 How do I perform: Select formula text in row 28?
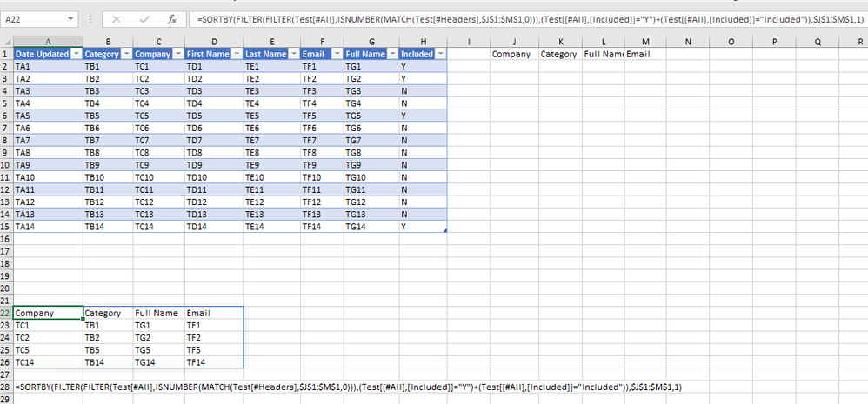click(349, 387)
